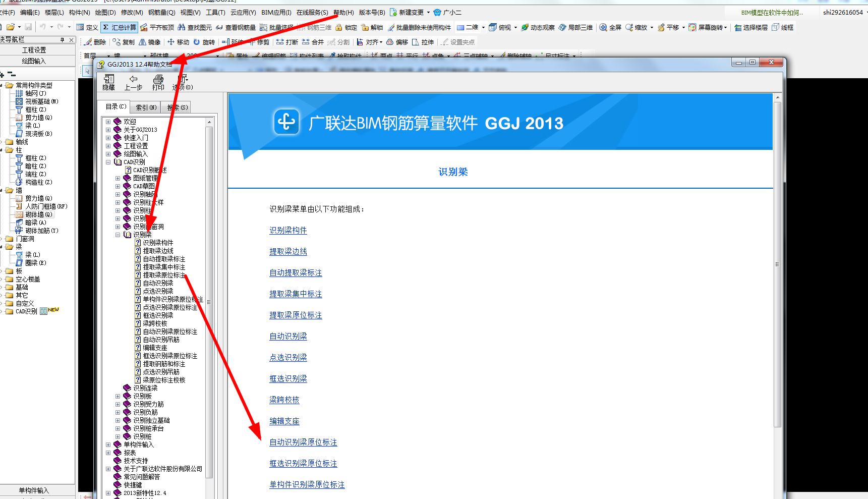Click 单构件输入 button at navigation bottom
This screenshot has height=499, width=868.
click(x=34, y=490)
